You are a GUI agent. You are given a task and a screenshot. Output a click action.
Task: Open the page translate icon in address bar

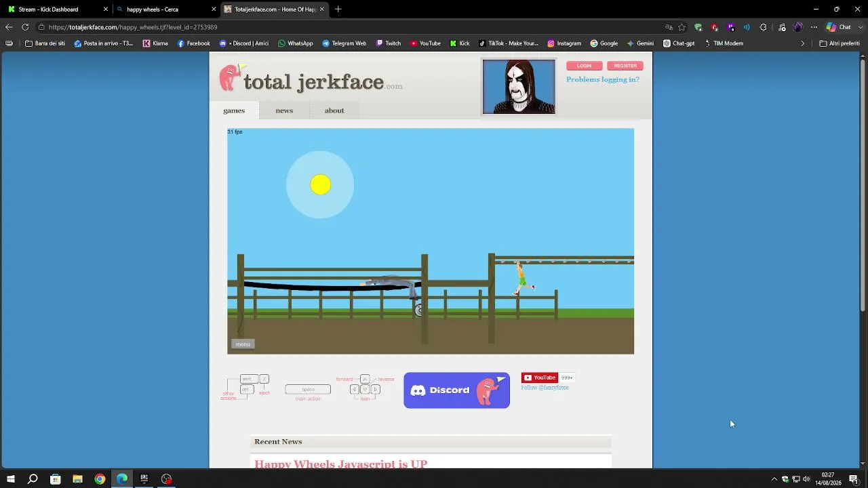pyautogui.click(x=669, y=27)
